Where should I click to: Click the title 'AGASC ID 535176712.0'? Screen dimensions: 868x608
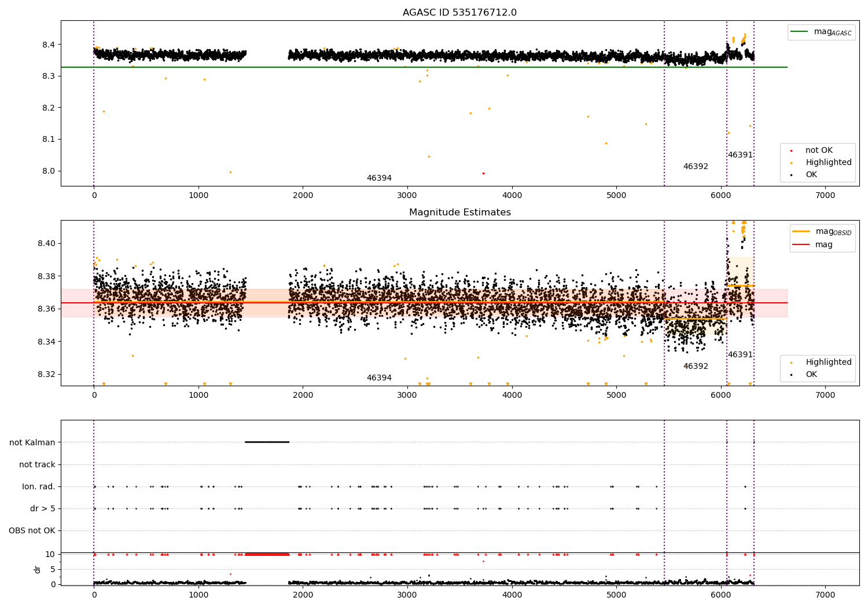click(459, 13)
